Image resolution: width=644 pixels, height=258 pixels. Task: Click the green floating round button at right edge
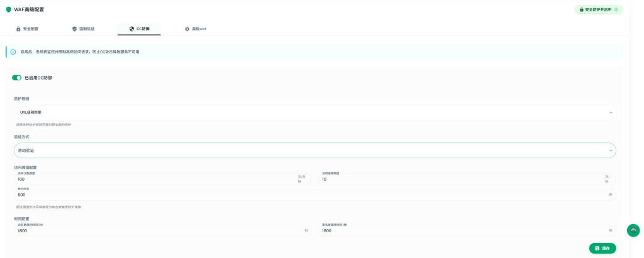(x=633, y=230)
